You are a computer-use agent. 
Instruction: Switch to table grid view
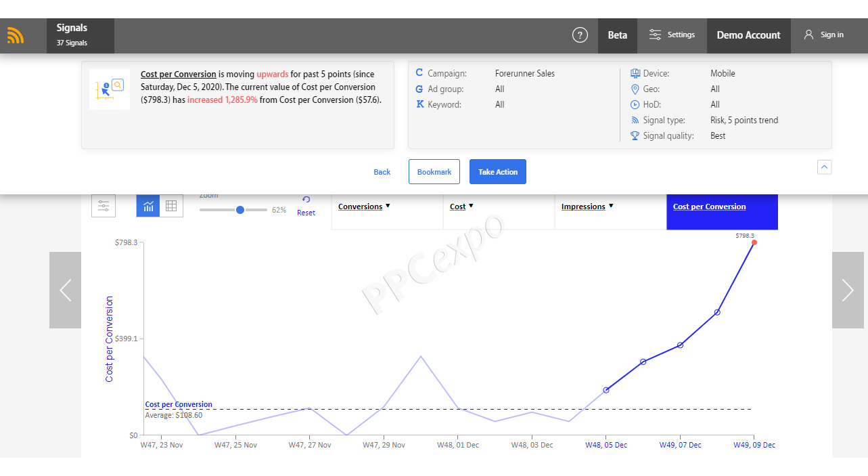pyautogui.click(x=171, y=206)
